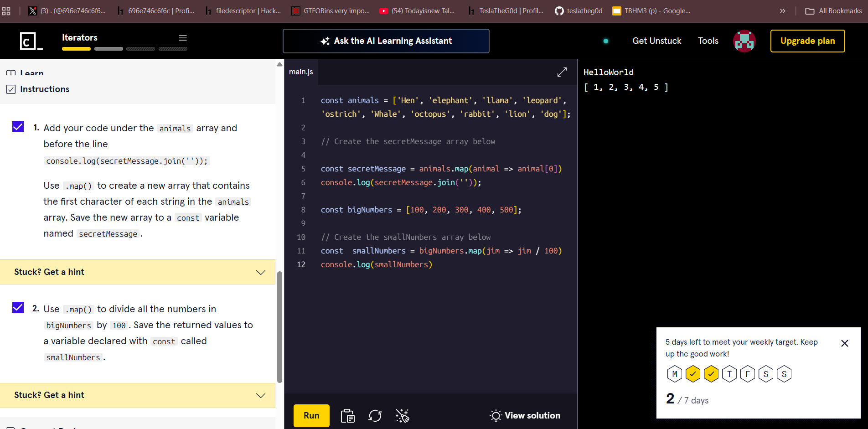The image size is (868, 429).
Task: Select the main.js file tab
Action: (301, 72)
